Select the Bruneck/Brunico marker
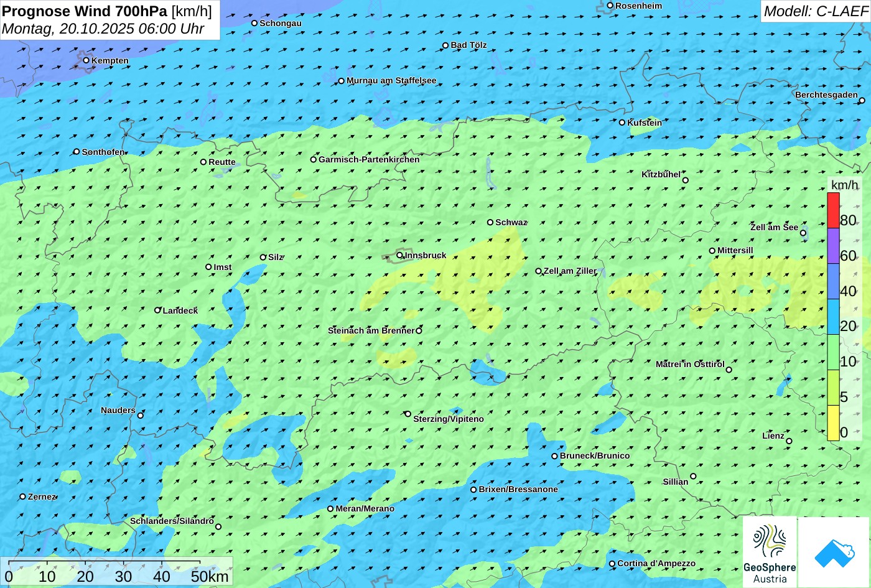Screen dimensions: 871x588 [x=555, y=456]
